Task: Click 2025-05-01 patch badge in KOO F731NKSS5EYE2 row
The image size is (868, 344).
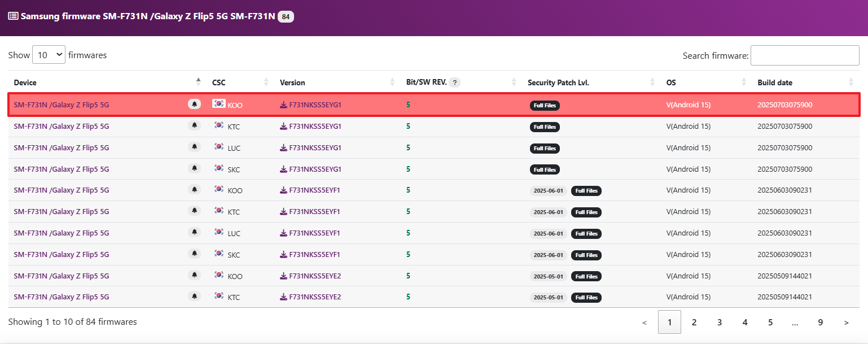Action: (549, 276)
